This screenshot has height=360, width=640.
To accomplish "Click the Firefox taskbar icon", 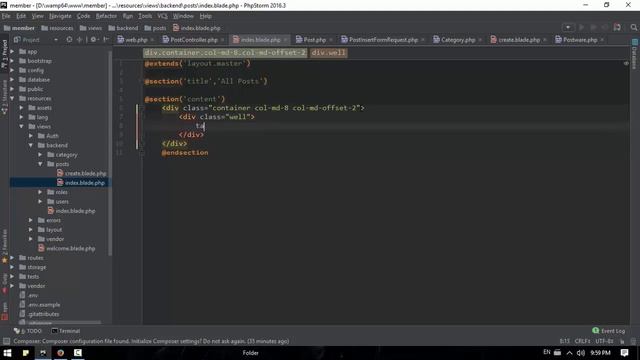I will [x=60, y=353].
